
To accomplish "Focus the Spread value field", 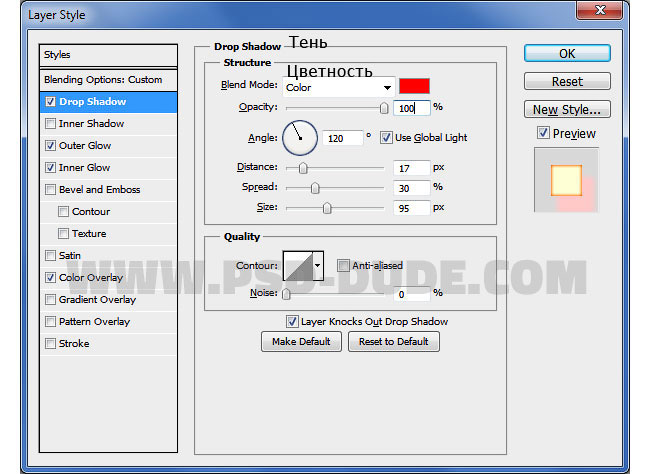I will tap(412, 188).
